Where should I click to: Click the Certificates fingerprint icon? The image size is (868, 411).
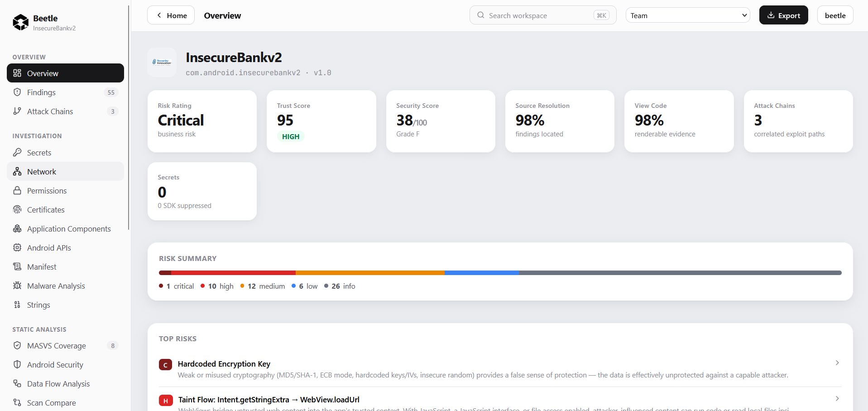(17, 209)
